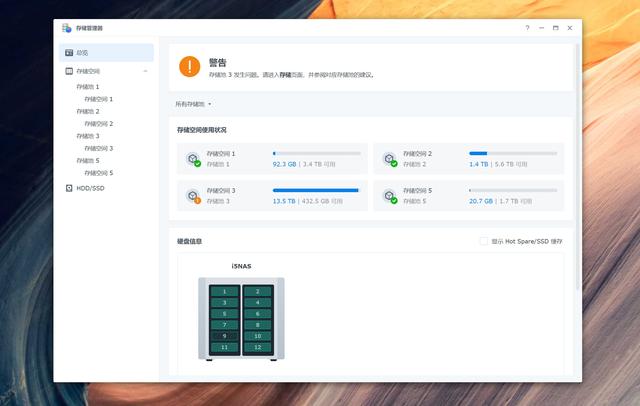Select 存储空间 5 in the sidebar tree
The image size is (640, 406).
[x=98, y=173]
